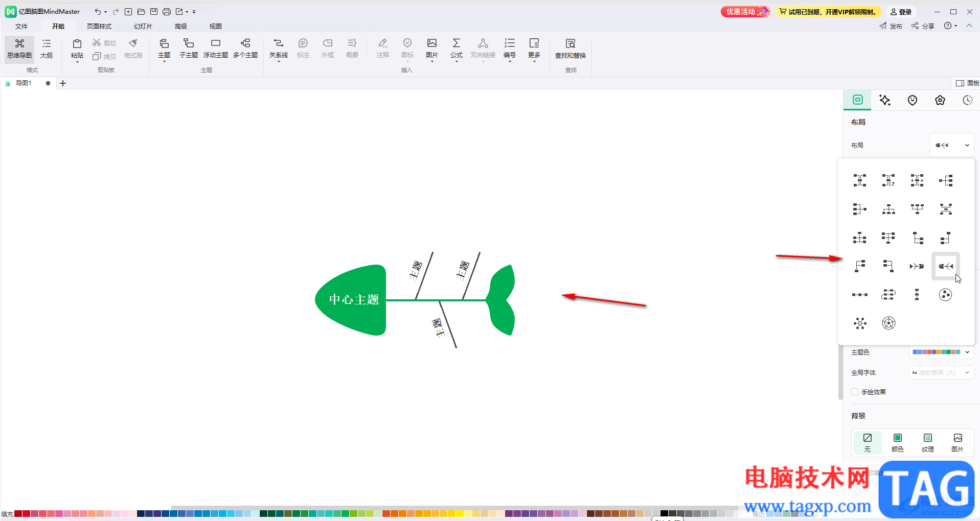Switch to outline mode (大纲)
980x521 pixels.
pos(47,49)
